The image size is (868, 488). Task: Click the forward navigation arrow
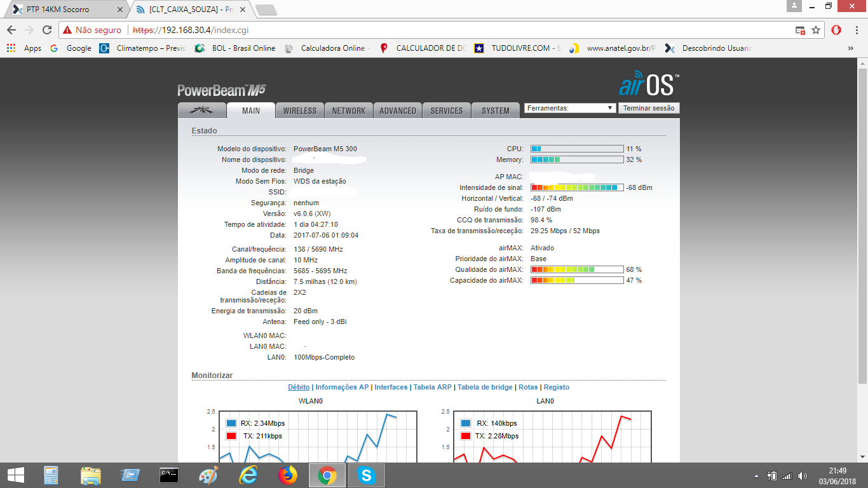pyautogui.click(x=29, y=30)
